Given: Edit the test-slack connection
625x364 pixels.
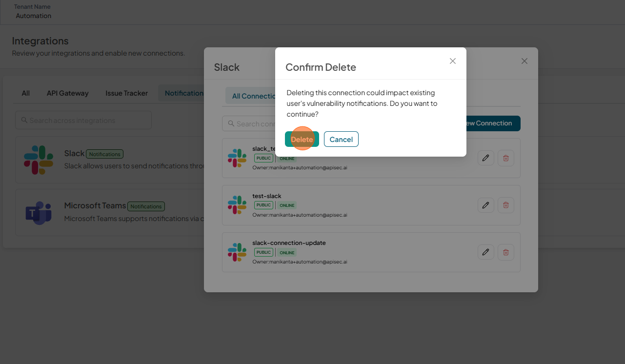Looking at the screenshot, I should coord(485,205).
